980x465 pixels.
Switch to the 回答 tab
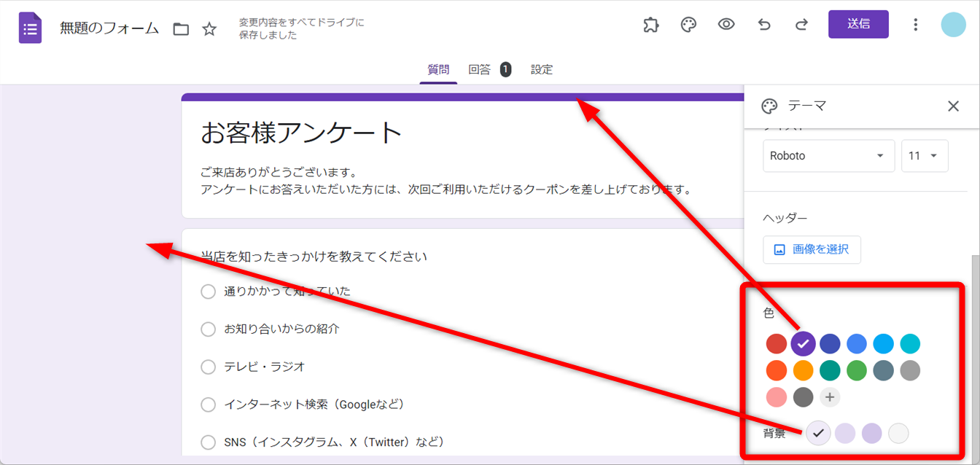pos(479,70)
